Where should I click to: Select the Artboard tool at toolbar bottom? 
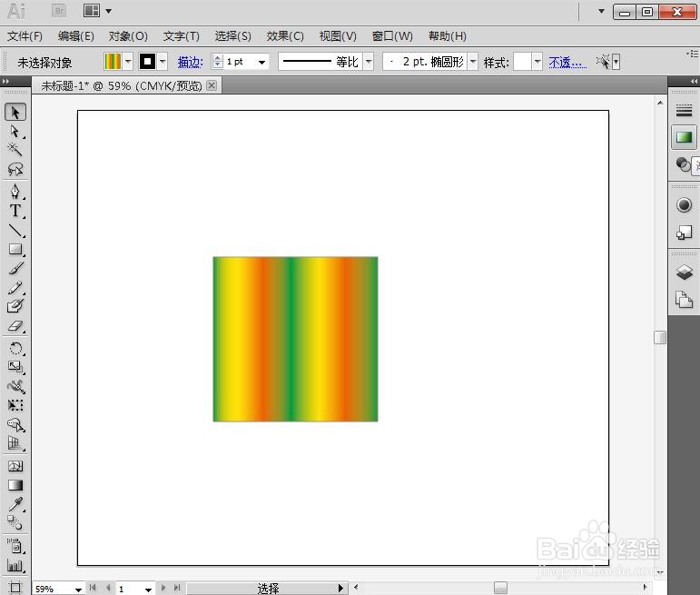click(x=15, y=587)
